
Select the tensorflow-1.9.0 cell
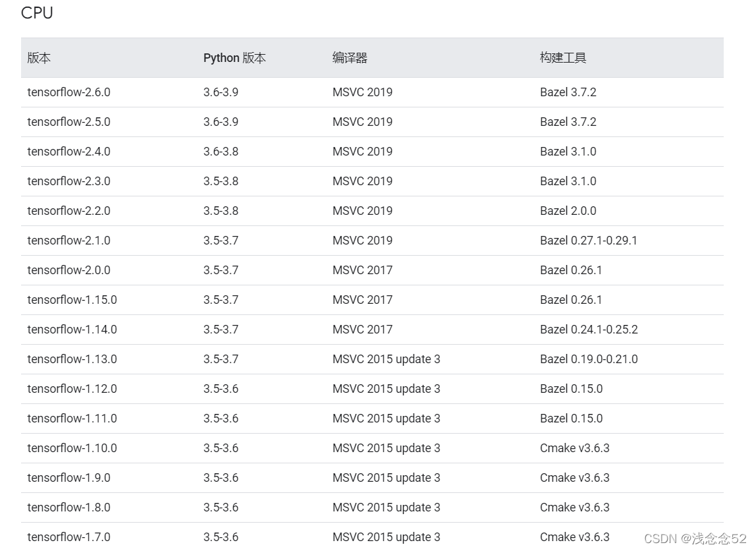coord(69,478)
